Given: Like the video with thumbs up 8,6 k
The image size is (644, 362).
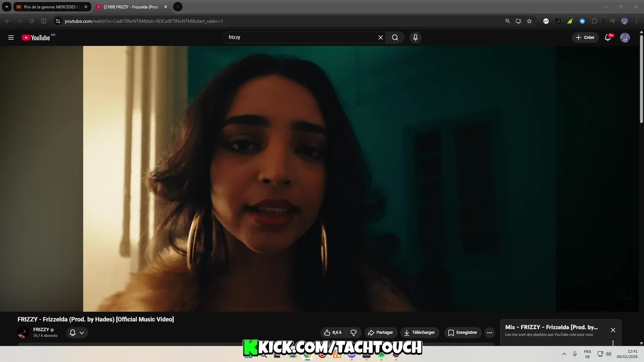Looking at the screenshot, I should click(x=333, y=332).
